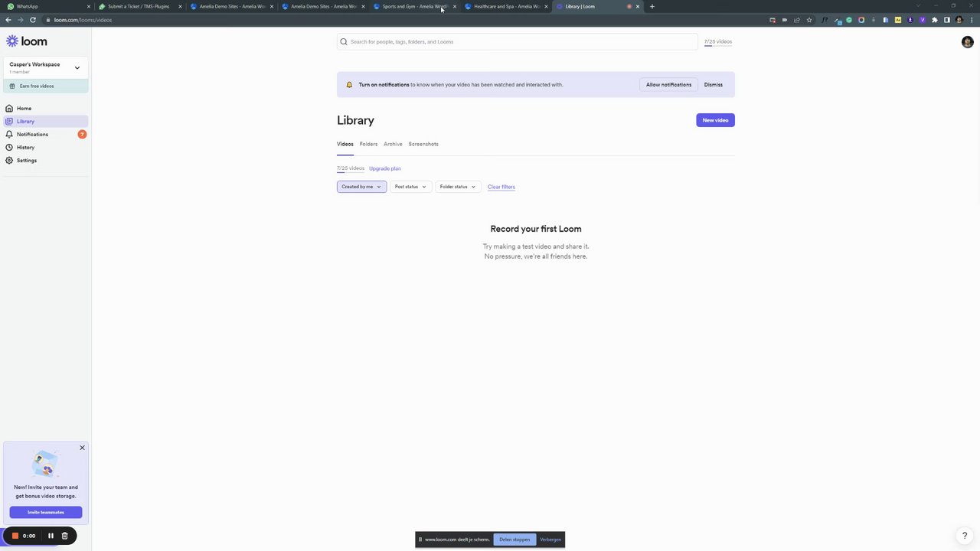Reload the current page
This screenshot has width=980, height=551.
pyautogui.click(x=33, y=20)
